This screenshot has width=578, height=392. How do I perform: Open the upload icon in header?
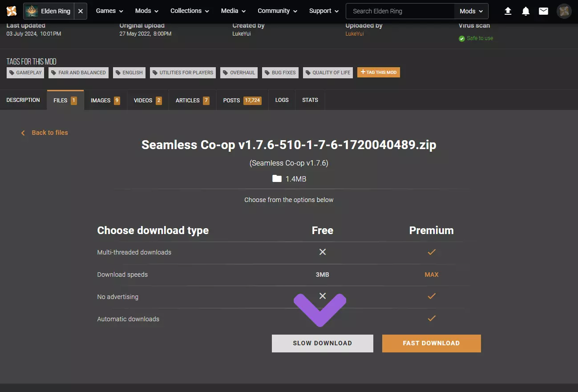tap(508, 11)
